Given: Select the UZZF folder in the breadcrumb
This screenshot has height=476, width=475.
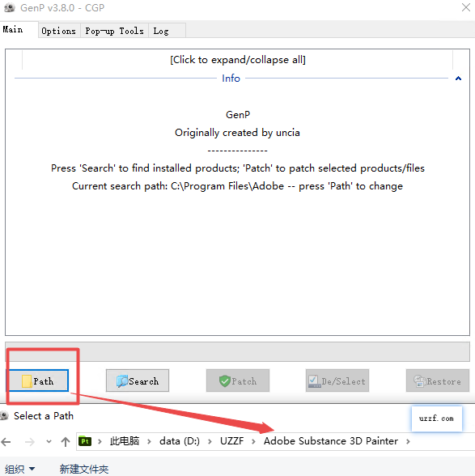Looking at the screenshot, I should click(232, 440).
